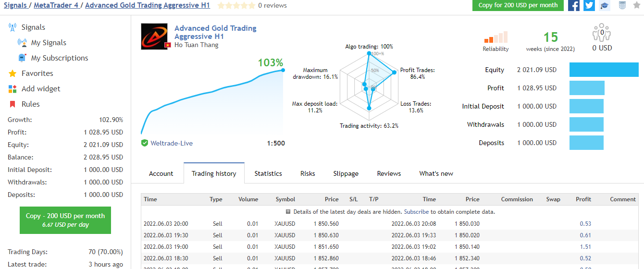Image resolution: width=644 pixels, height=269 pixels.
Task: Click the graduation cap icon
Action: (605, 5)
